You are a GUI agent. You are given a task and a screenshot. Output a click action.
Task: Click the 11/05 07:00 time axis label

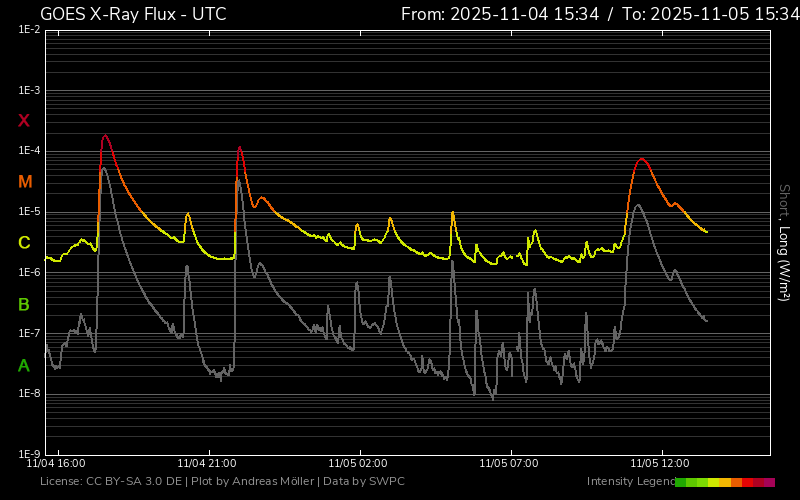tap(508, 464)
